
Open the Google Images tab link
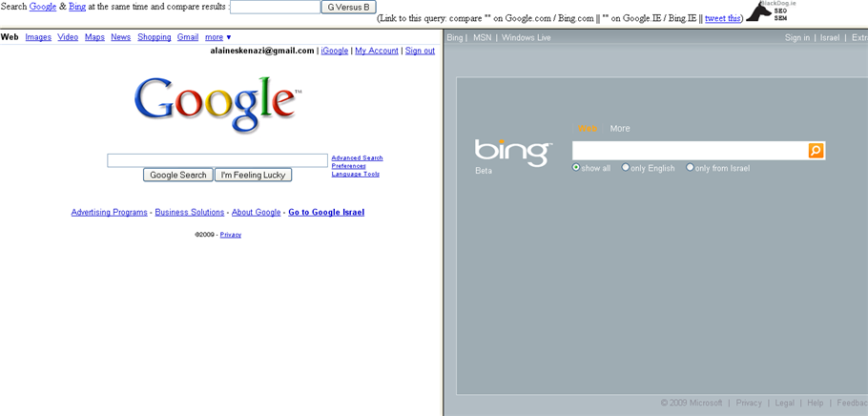38,37
